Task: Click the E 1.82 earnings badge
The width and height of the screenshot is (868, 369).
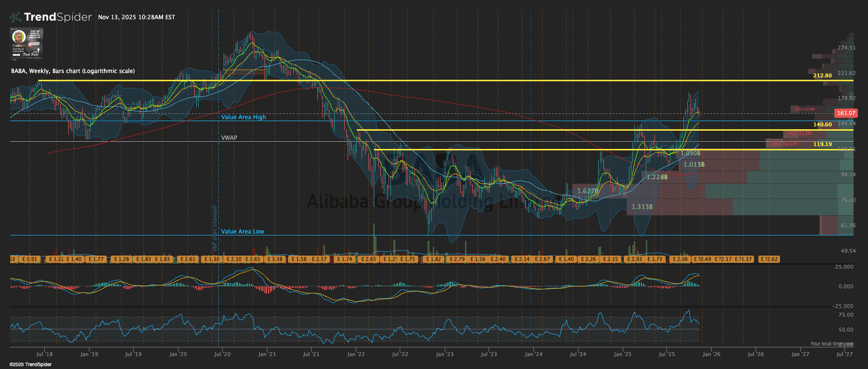Action: pyautogui.click(x=433, y=259)
